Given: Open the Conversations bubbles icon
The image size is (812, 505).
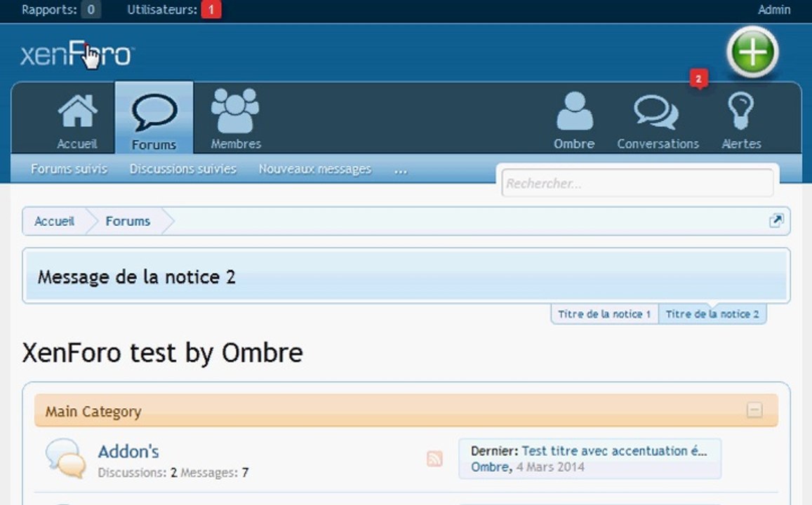Looking at the screenshot, I should point(656,112).
